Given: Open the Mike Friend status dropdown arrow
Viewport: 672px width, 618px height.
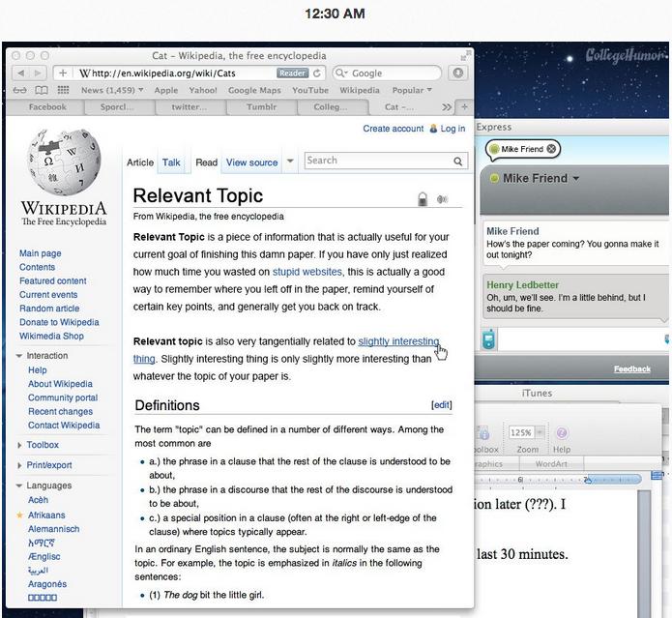Looking at the screenshot, I should pos(576,179).
